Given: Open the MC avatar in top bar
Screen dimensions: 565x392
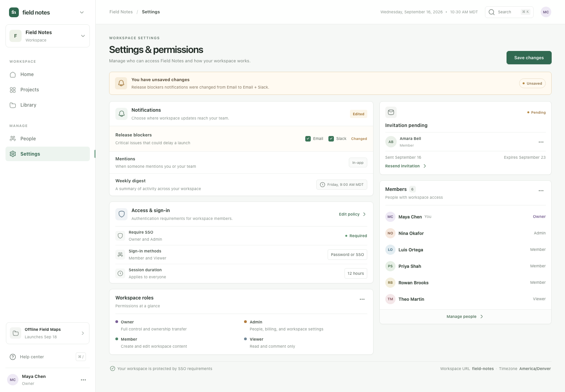Looking at the screenshot, I should click(546, 12).
